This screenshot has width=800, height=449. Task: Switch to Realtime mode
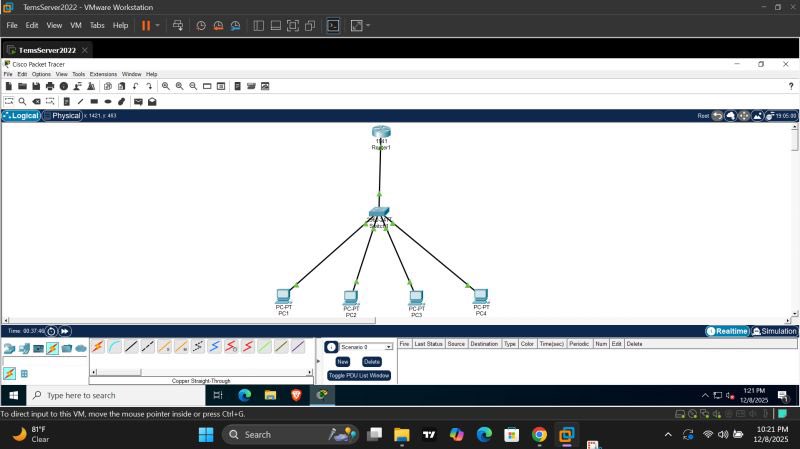[727, 331]
